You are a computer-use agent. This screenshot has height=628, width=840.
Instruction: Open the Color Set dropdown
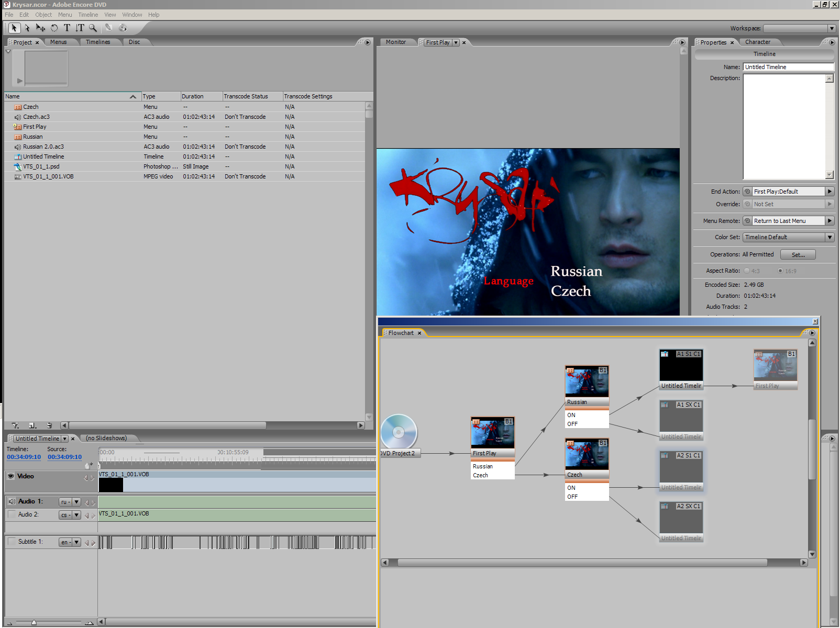[789, 237]
